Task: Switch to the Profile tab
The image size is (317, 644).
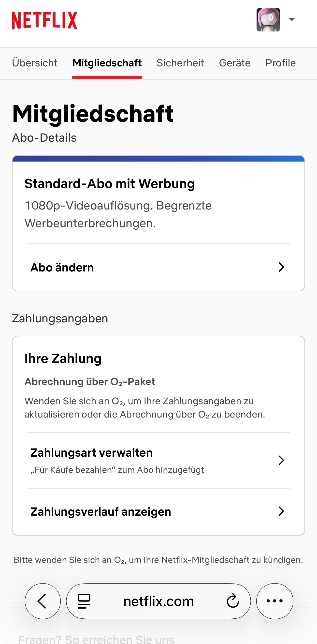Action: tap(281, 63)
